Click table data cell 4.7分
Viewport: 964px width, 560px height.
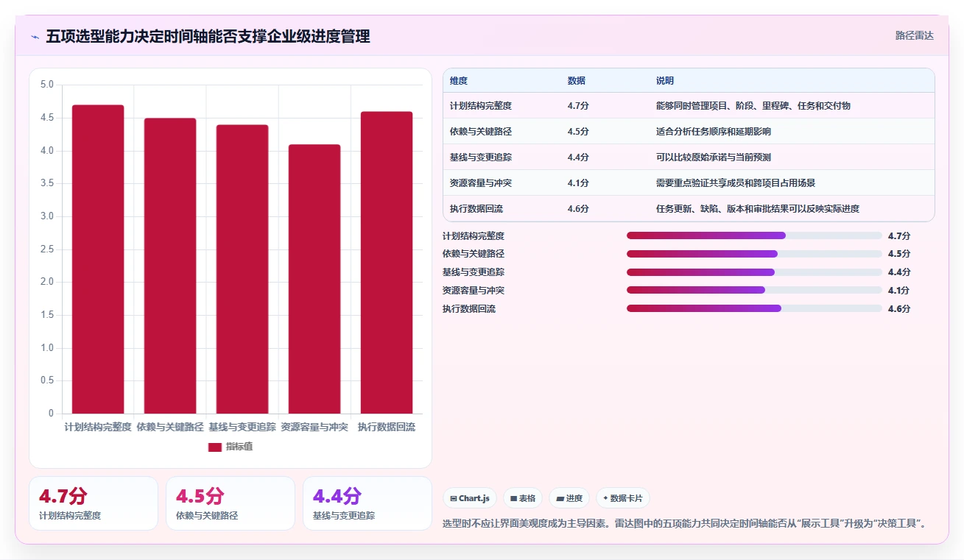pyautogui.click(x=578, y=106)
